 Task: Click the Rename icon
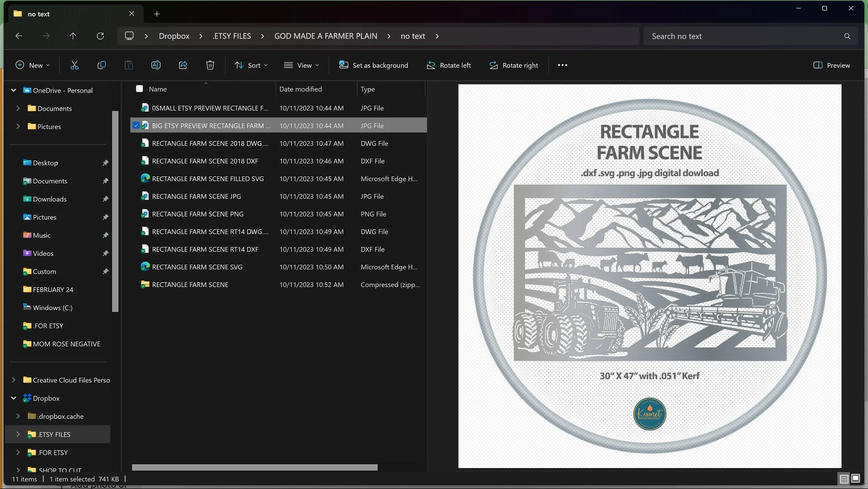(x=156, y=65)
